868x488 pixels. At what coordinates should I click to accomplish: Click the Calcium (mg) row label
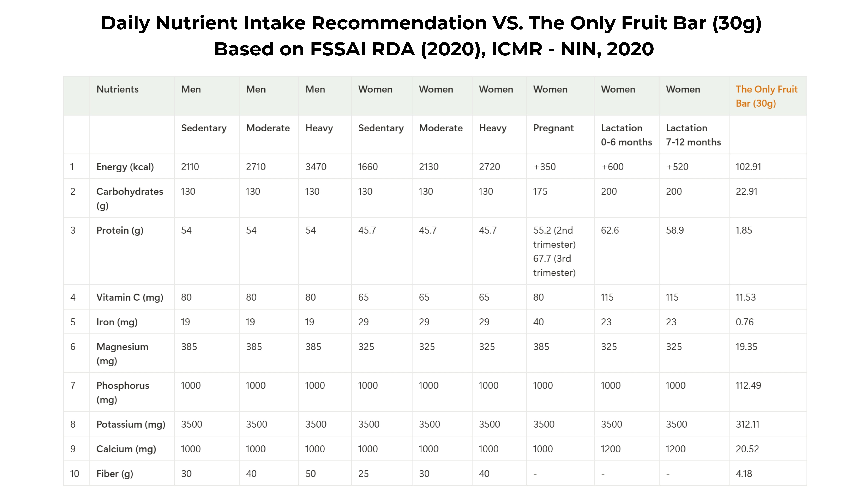126,449
